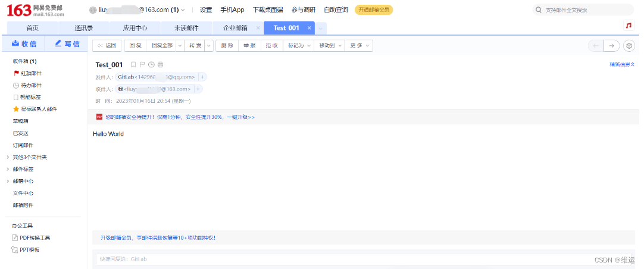This screenshot has height=269, width=644.
Task: Open the 标记为 dropdown
Action: [x=299, y=46]
